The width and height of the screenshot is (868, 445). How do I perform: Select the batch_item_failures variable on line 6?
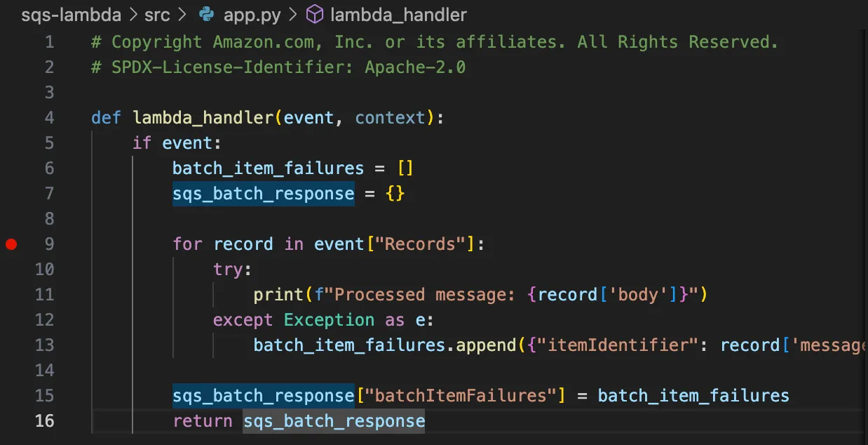click(x=268, y=168)
